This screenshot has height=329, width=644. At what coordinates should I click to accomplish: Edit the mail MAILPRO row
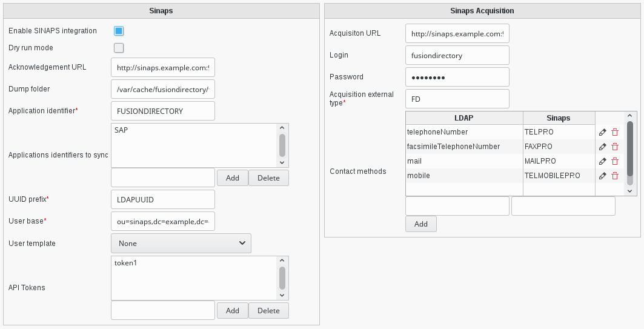[x=603, y=161]
